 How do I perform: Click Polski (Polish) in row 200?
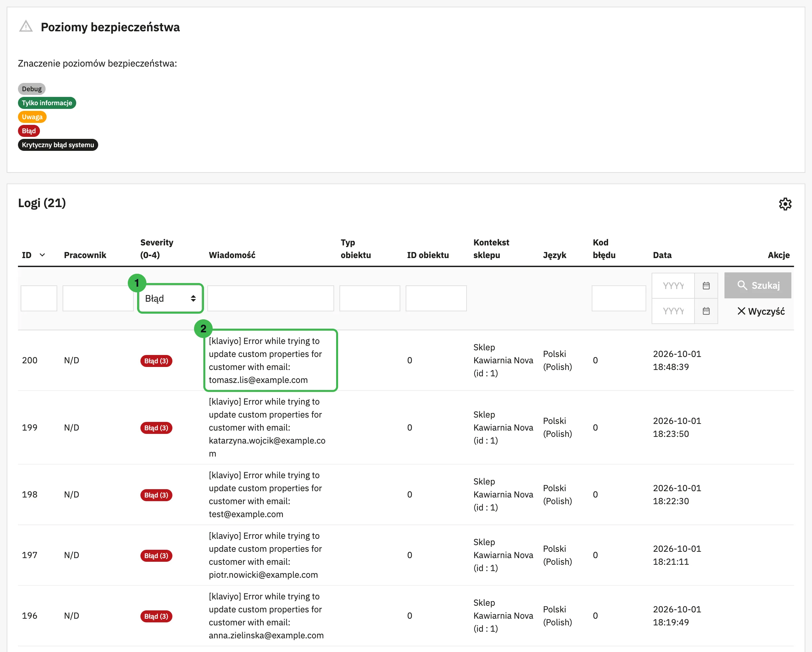click(x=557, y=360)
